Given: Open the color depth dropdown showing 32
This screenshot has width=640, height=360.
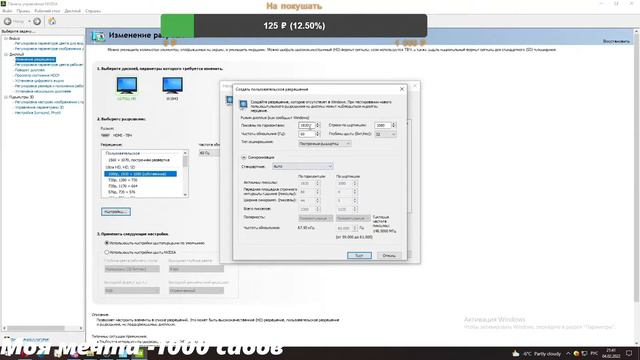Looking at the screenshot, I should click(385, 134).
